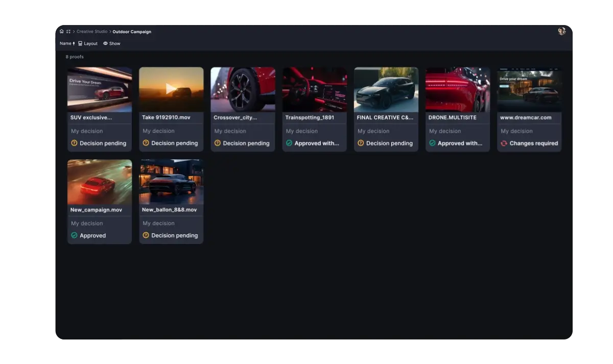The width and height of the screenshot is (613, 364).
Task: Open decision dropdown on Crossover_city card
Action: (x=243, y=143)
